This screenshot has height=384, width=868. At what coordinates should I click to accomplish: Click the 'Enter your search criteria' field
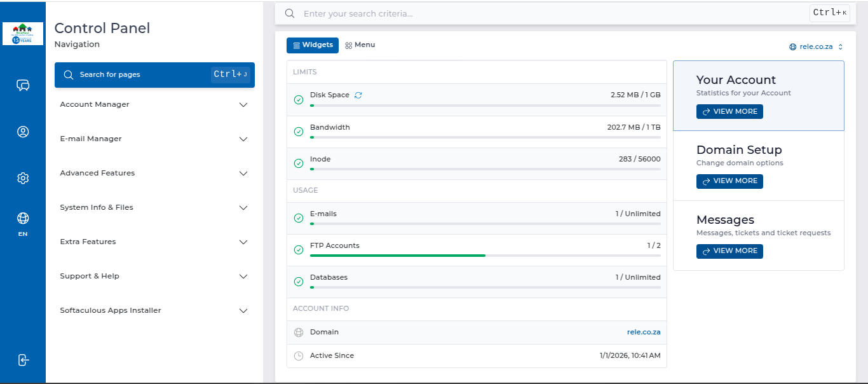tap(546, 13)
